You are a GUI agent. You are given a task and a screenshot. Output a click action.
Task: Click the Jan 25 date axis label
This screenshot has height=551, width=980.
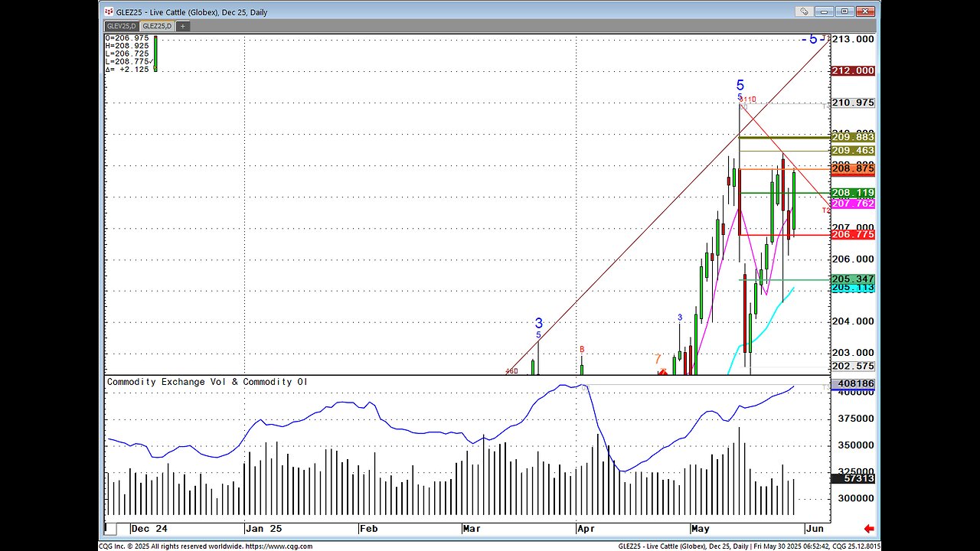pyautogui.click(x=263, y=528)
